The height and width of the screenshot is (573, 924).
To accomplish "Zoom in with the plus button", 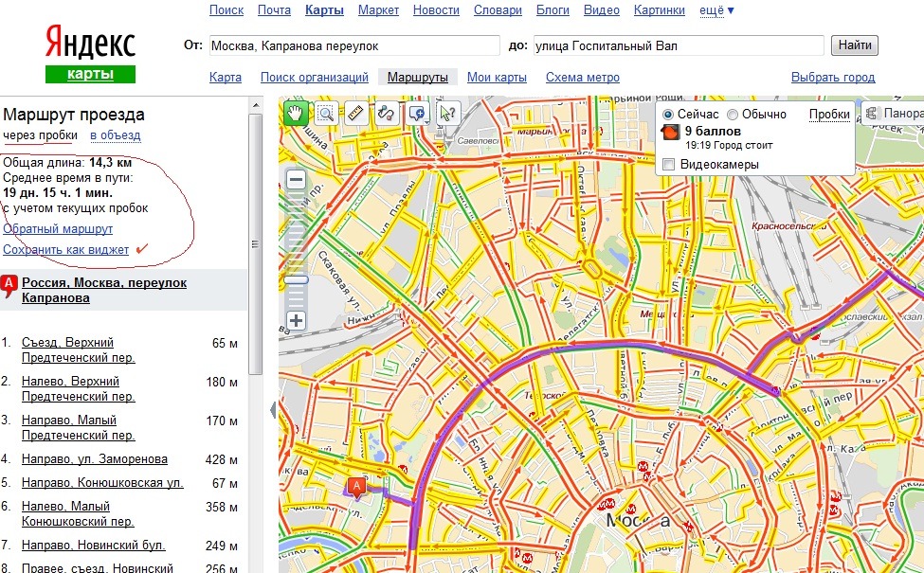I will (297, 320).
